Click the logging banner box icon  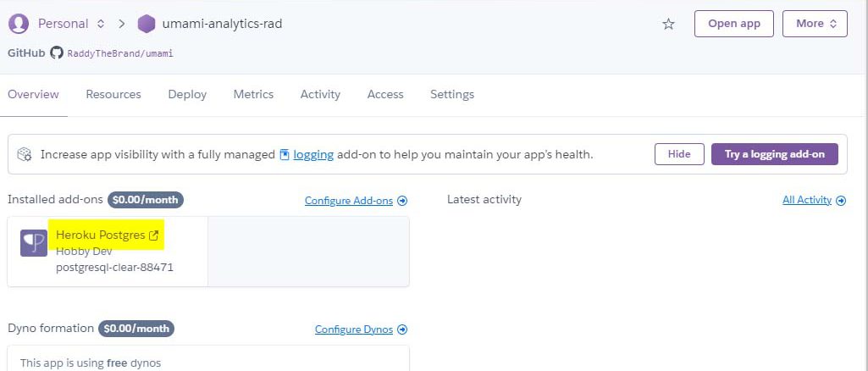(x=25, y=154)
